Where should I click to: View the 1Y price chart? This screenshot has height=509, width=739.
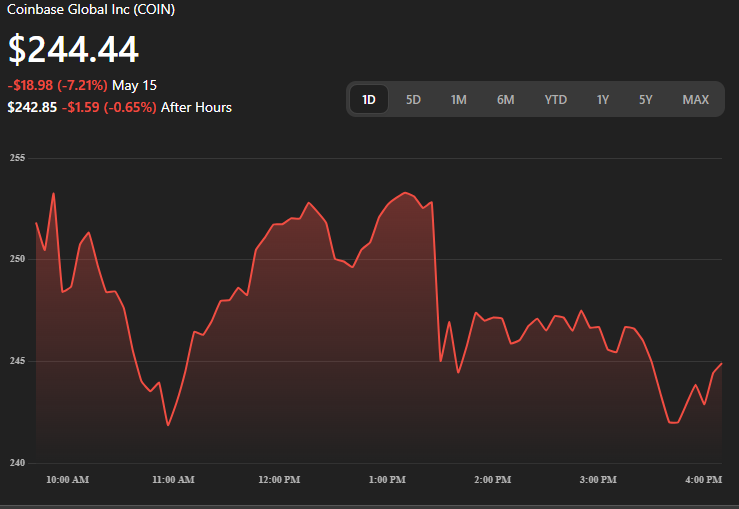pos(603,99)
